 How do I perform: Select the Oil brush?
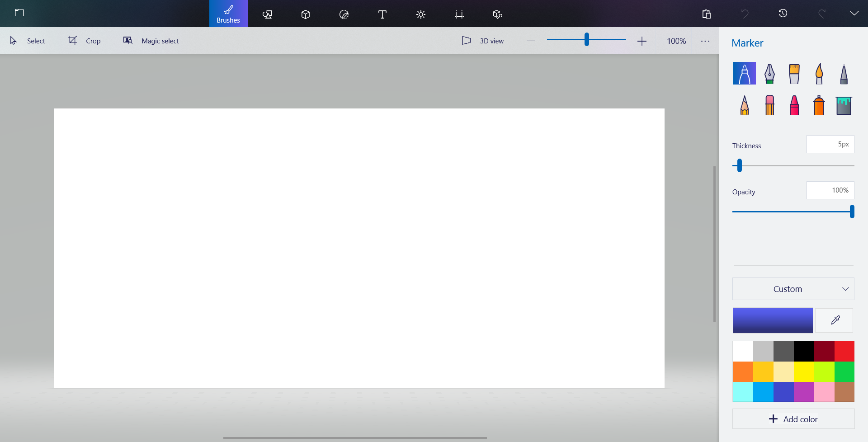pos(794,74)
